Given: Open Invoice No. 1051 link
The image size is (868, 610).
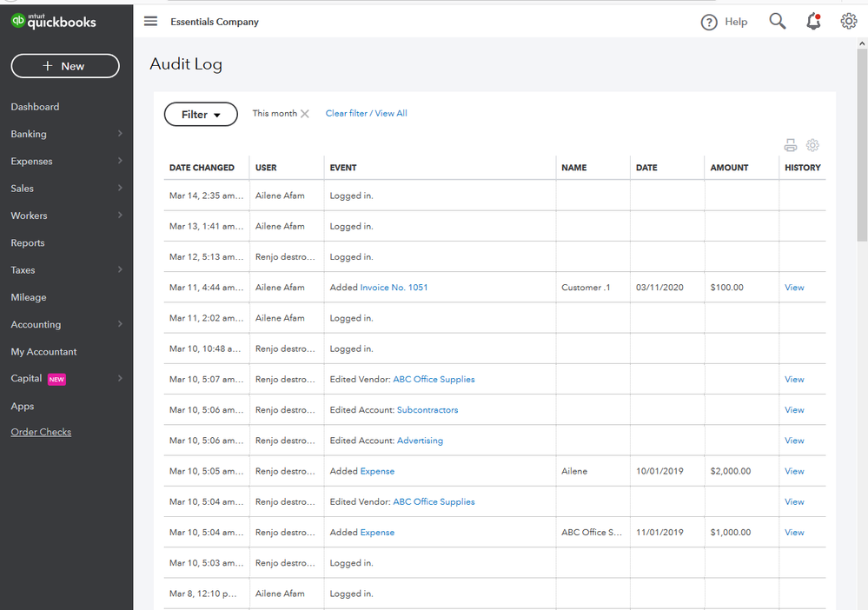Looking at the screenshot, I should click(x=394, y=288).
